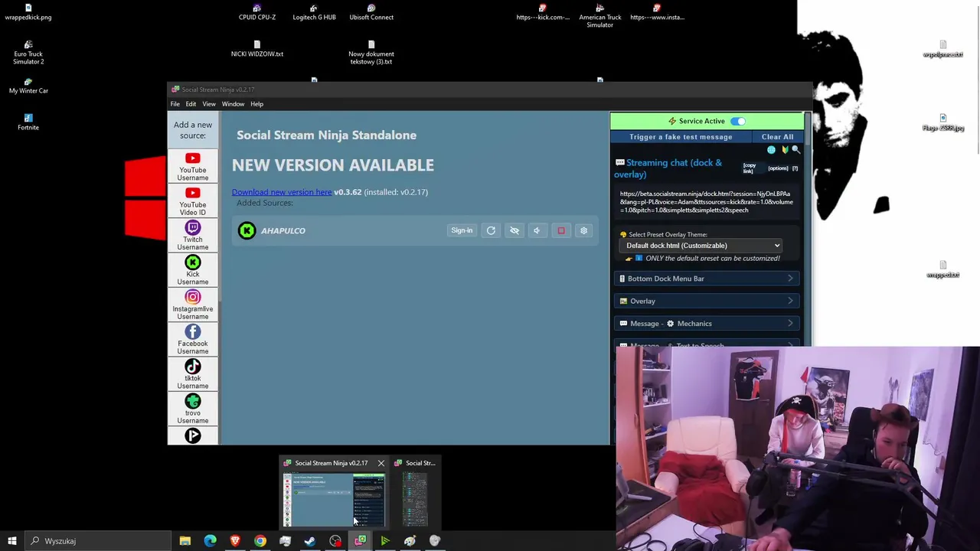
Task: Add a Facebook Username source
Action: pos(192,340)
